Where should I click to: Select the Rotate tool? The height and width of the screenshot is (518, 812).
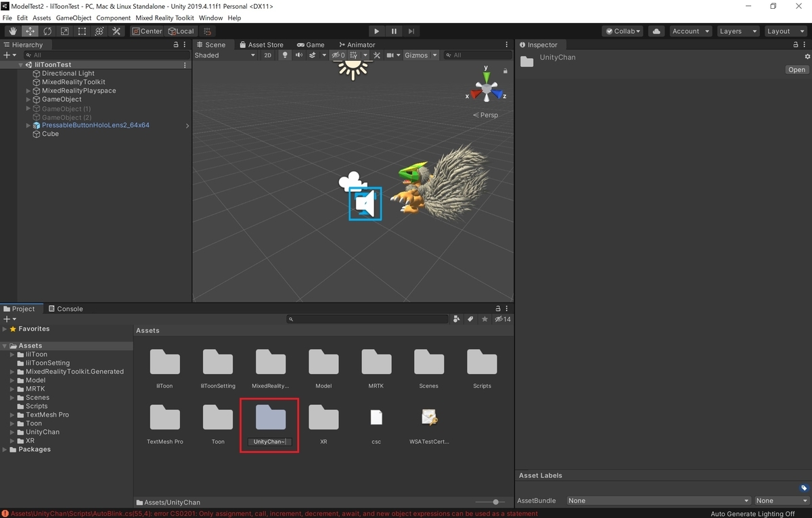[47, 31]
